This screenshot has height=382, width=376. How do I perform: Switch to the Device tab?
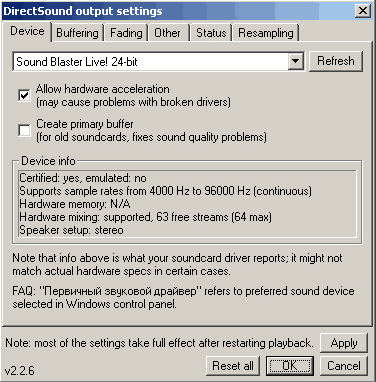click(x=27, y=31)
